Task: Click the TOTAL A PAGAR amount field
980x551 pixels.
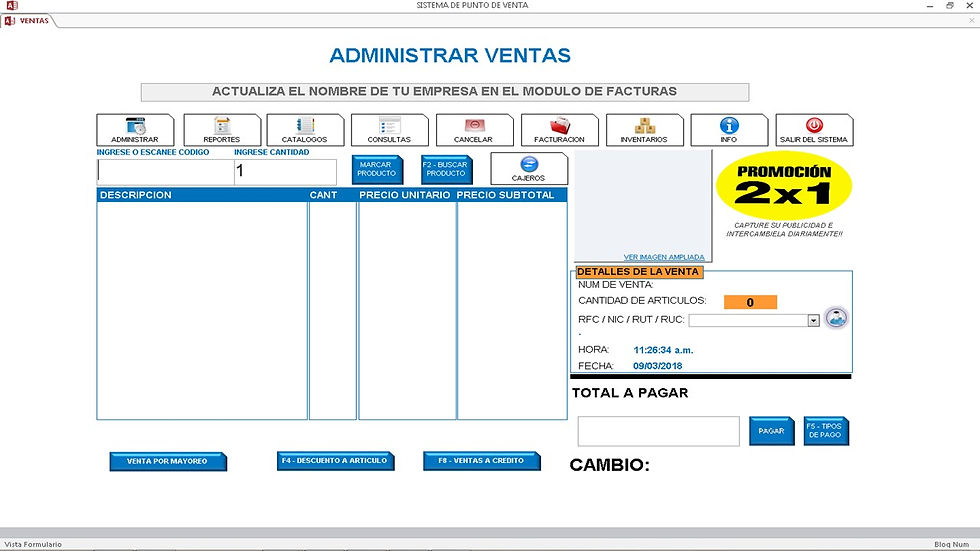Action: (x=659, y=431)
